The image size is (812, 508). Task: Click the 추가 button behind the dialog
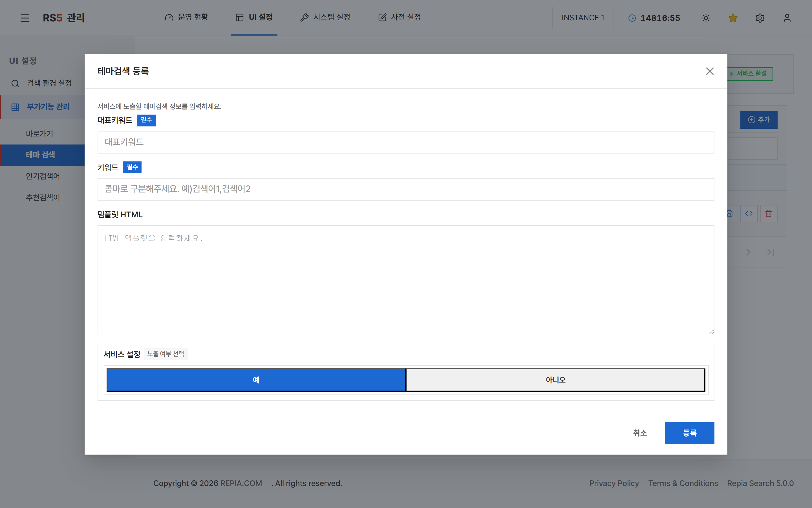[x=759, y=120]
